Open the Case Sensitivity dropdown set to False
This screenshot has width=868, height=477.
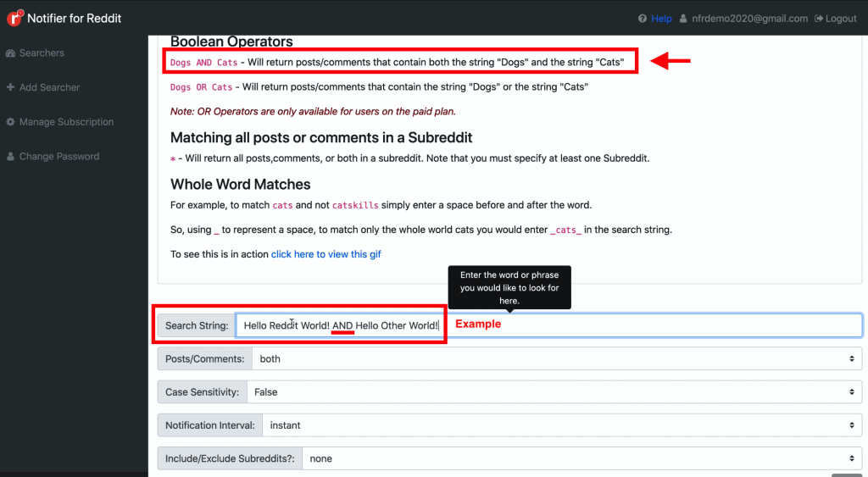click(554, 391)
